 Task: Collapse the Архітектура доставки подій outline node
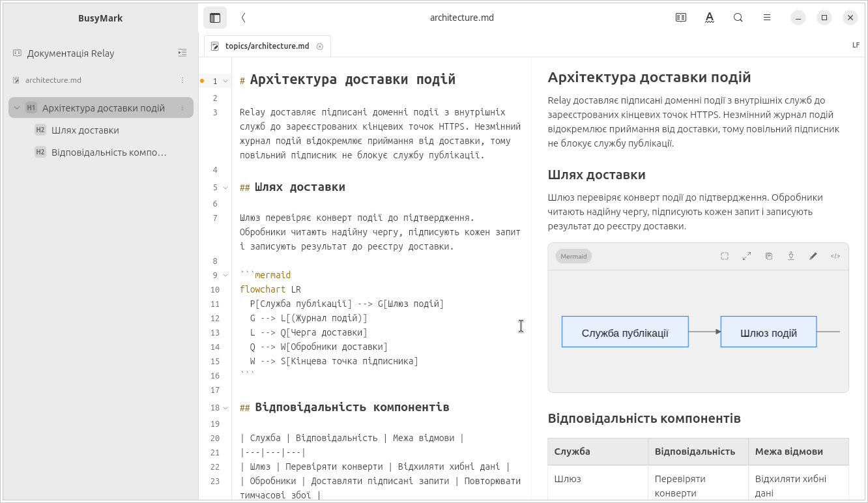pos(17,108)
